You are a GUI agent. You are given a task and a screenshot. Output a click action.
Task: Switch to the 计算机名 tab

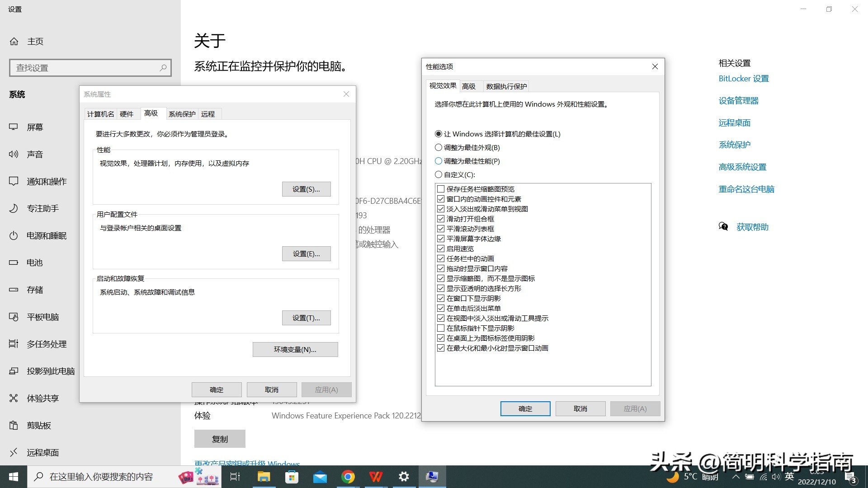(100, 114)
